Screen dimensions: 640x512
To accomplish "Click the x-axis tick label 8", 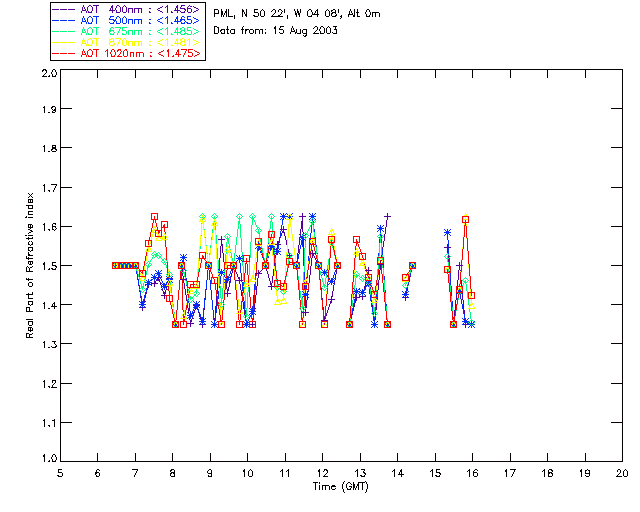I will click(x=173, y=473).
